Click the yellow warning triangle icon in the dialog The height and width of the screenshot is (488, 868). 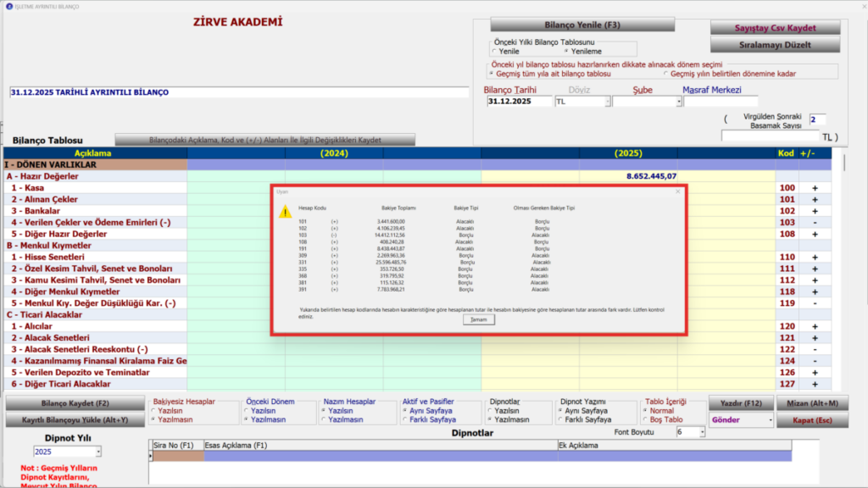[x=285, y=211]
